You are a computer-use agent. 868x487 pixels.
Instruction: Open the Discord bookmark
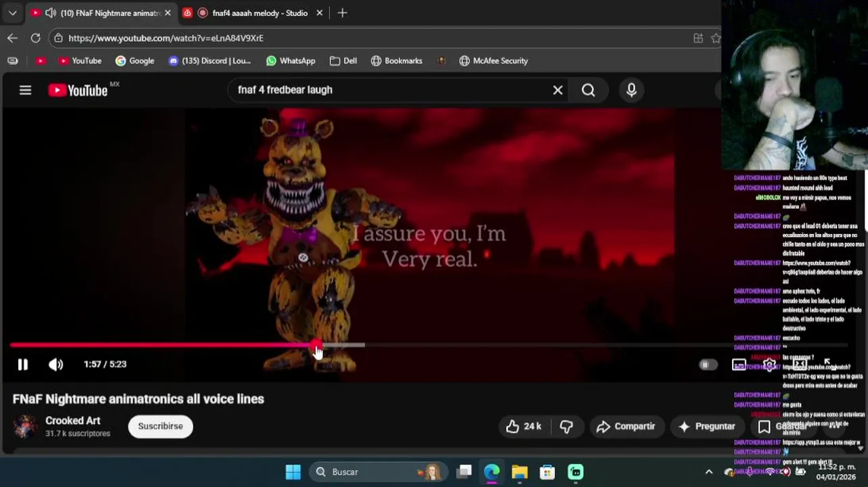click(210, 61)
